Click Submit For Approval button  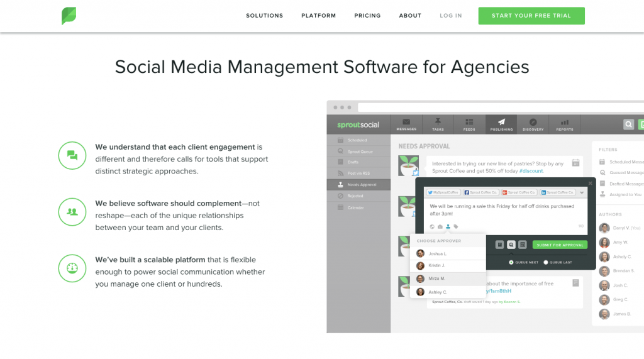[x=560, y=245]
